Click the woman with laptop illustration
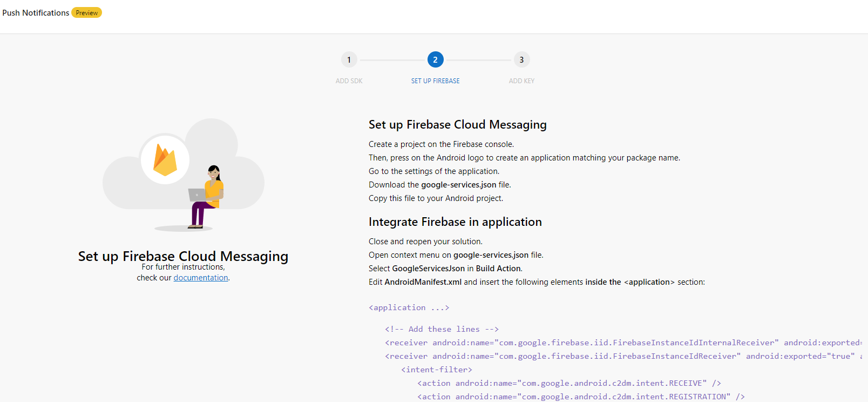Screen dimensions: 868x402 tap(207, 197)
